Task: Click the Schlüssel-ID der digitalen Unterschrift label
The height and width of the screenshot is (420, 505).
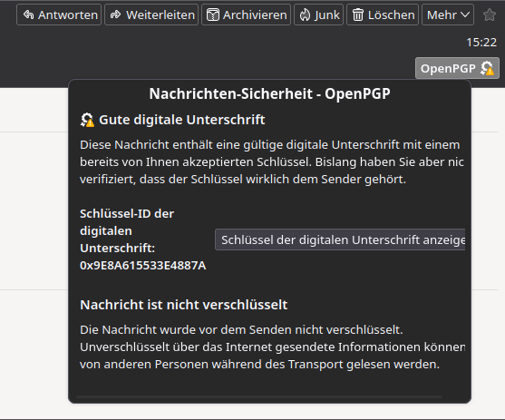Action: [127, 230]
